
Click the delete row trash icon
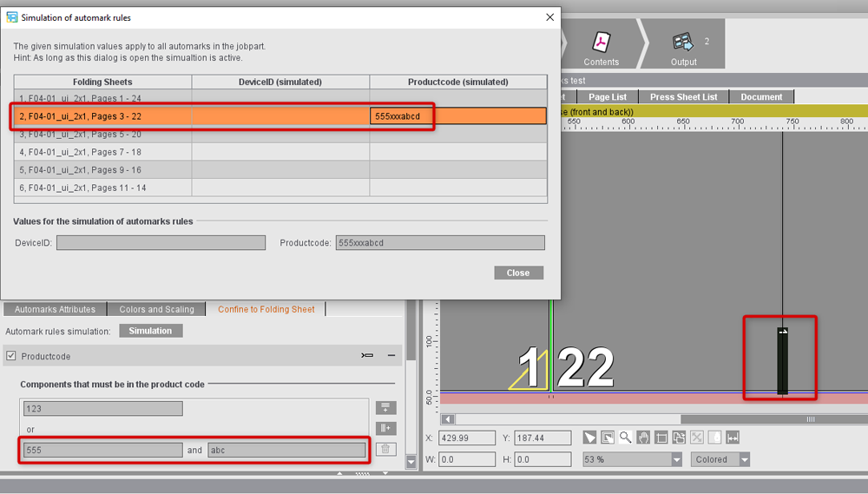[386, 449]
